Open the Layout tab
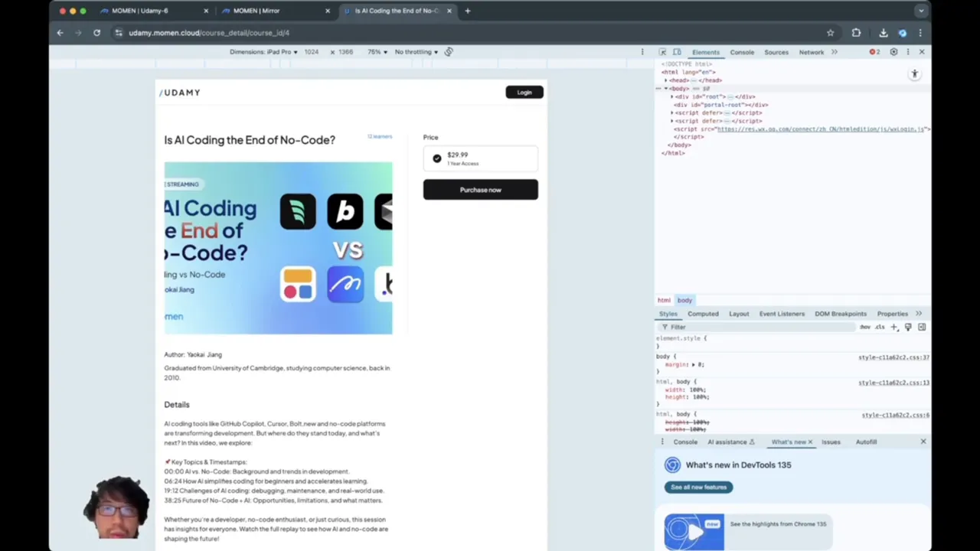The image size is (980, 551). [739, 314]
